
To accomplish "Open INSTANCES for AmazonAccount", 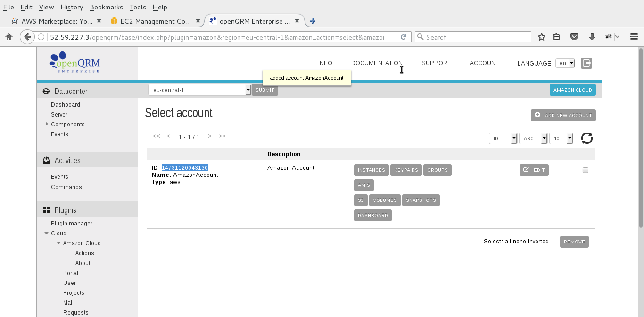I will (372, 170).
